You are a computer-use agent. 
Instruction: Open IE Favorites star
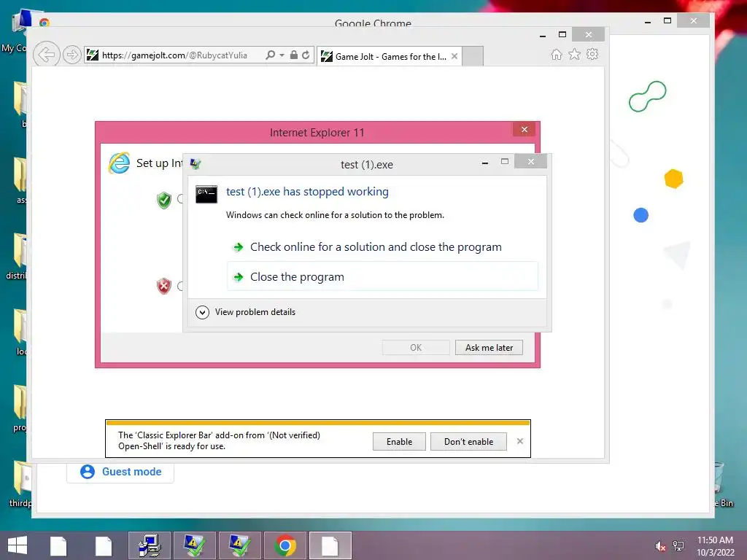tap(575, 54)
